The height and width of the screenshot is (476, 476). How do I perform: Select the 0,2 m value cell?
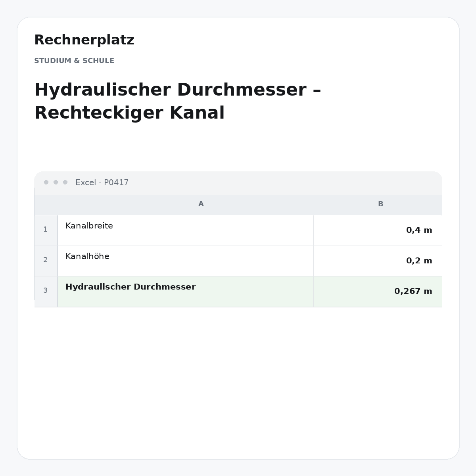pos(378,261)
